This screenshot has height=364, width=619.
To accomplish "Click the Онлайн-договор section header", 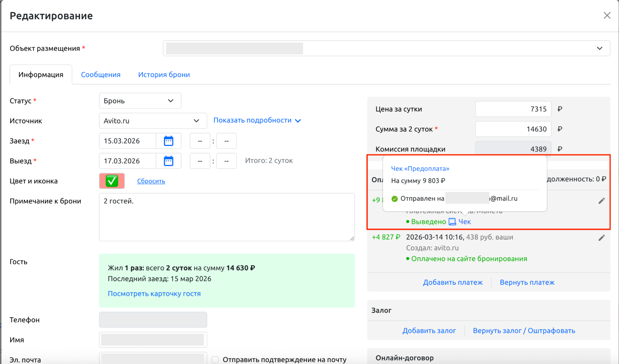I will click(404, 358).
